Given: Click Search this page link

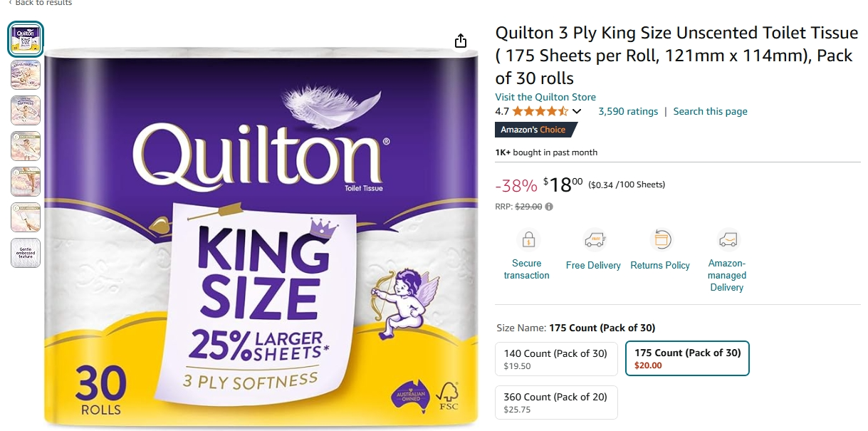Looking at the screenshot, I should click(x=711, y=111).
